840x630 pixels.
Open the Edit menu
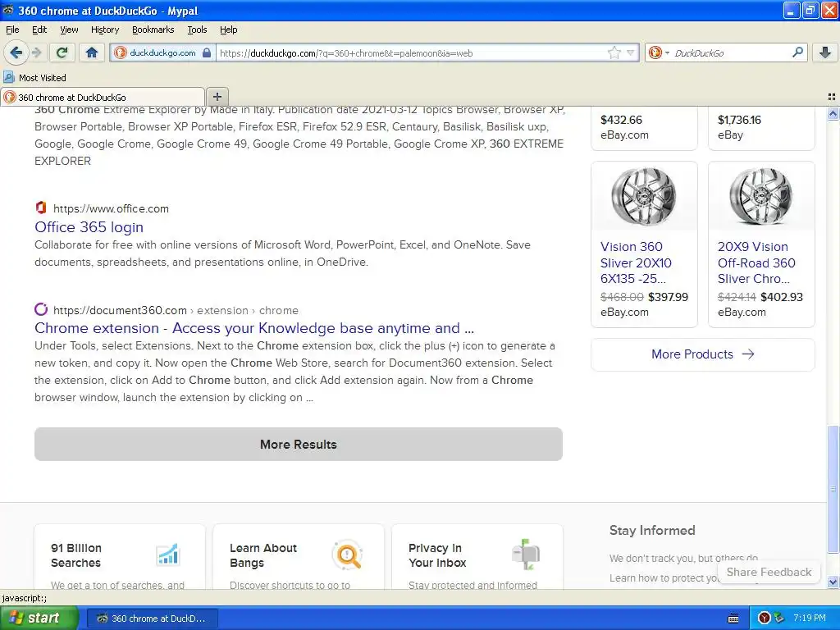(39, 30)
